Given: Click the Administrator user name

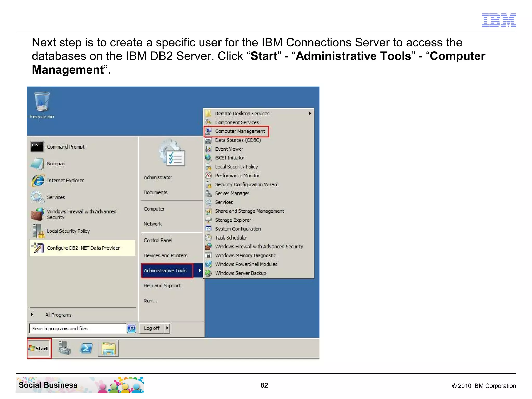Looking at the screenshot, I should click(x=158, y=177).
